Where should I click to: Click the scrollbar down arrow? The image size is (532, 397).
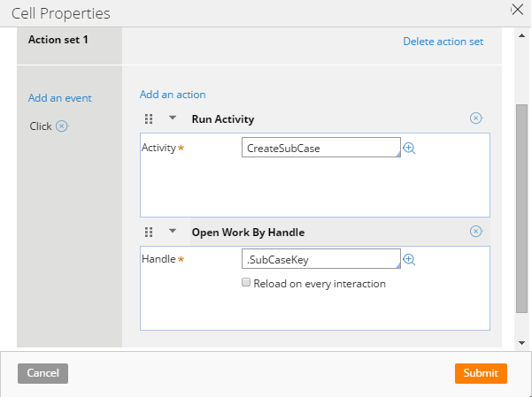click(522, 343)
